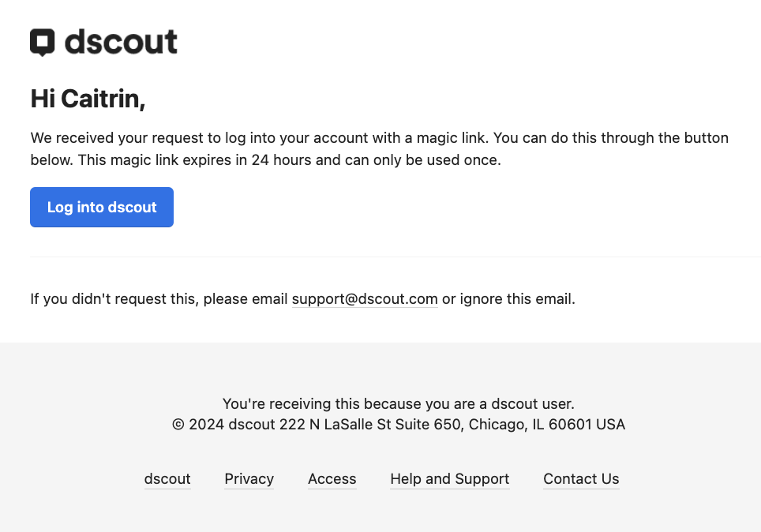Click the You're receiving this notice line

399,404
